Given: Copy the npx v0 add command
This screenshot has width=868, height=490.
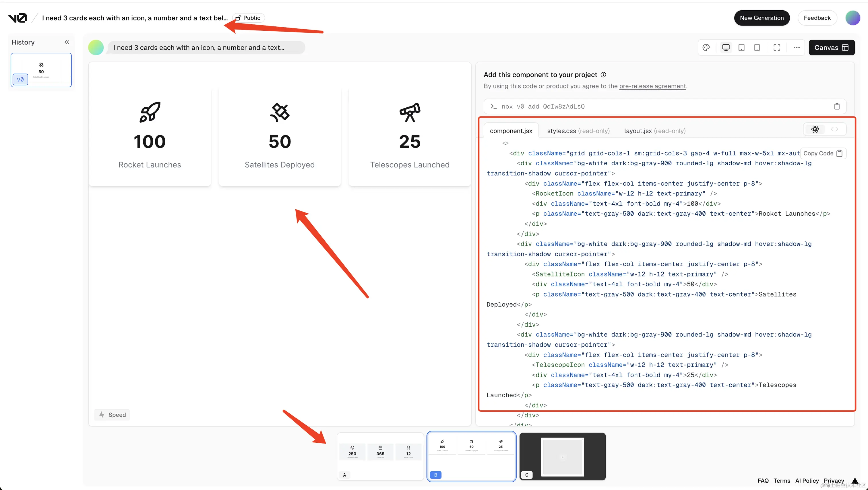Looking at the screenshot, I should [x=837, y=106].
